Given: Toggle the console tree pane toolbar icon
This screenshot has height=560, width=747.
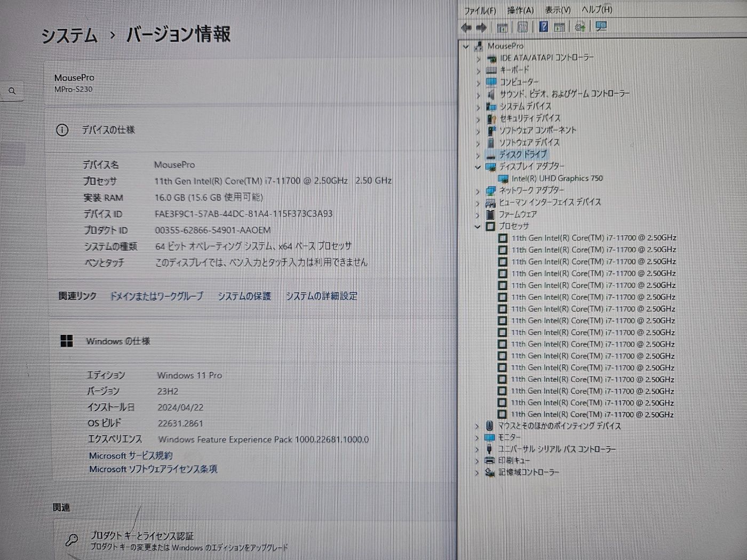Looking at the screenshot, I should tap(502, 27).
